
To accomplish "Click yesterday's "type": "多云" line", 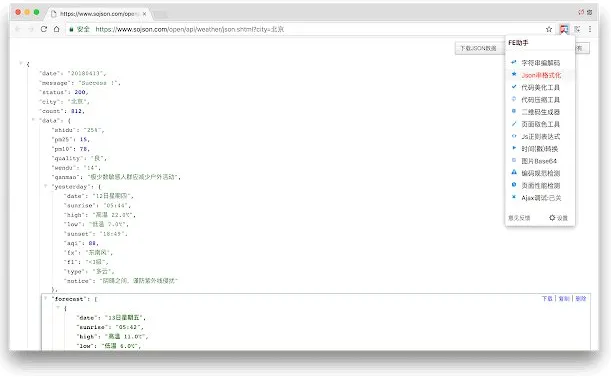I will tap(89, 271).
